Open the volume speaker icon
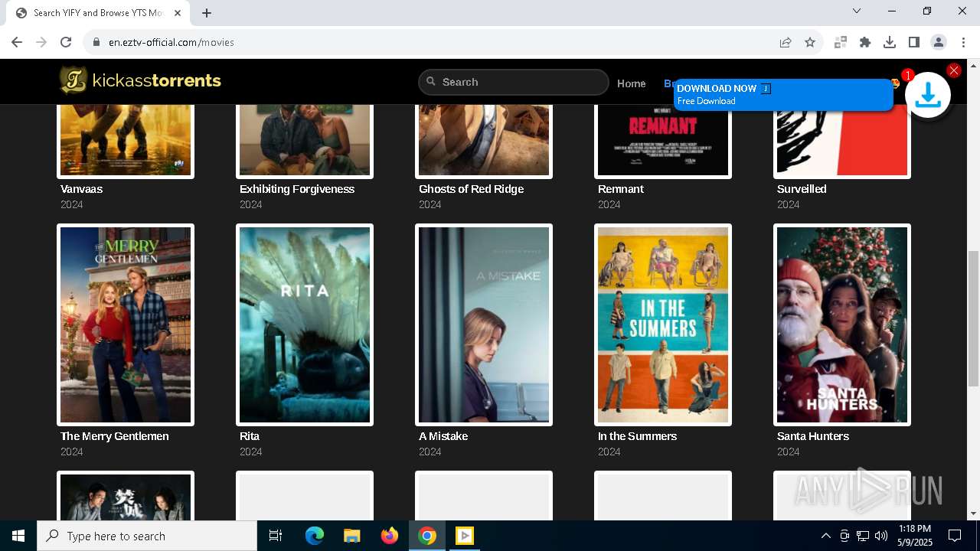Screen dimensions: 980x551 click(x=881, y=536)
